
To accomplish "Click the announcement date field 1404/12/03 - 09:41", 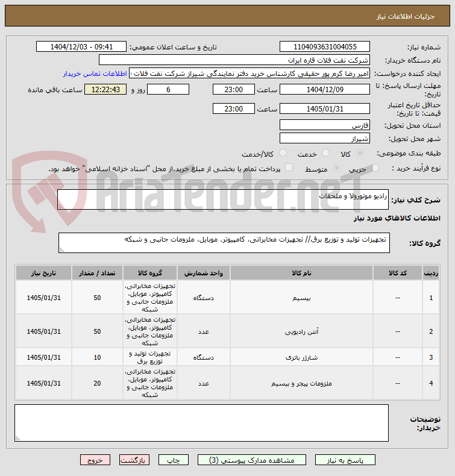I will (81, 47).
